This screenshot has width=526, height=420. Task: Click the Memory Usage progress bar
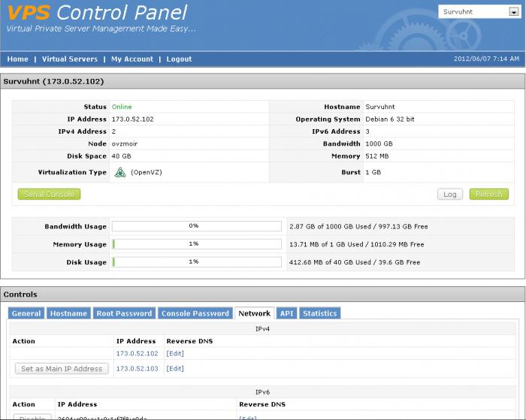pyautogui.click(x=197, y=244)
